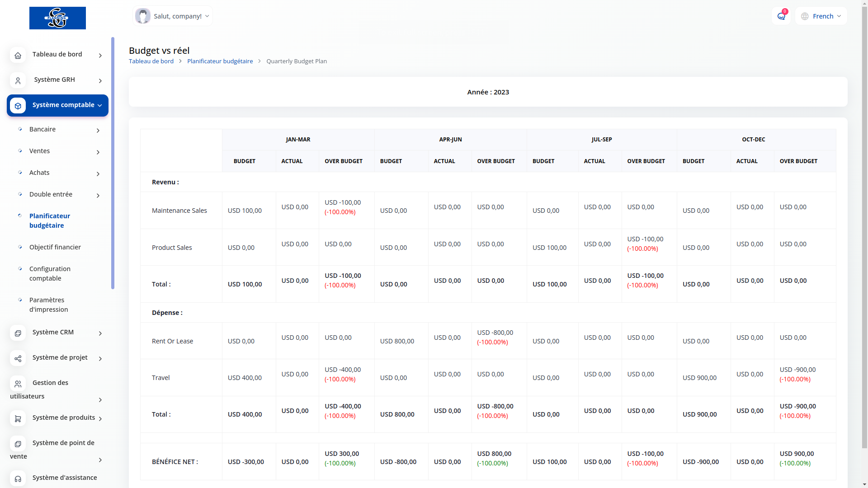Open the chat messages notification icon
868x488 pixels.
tap(781, 16)
